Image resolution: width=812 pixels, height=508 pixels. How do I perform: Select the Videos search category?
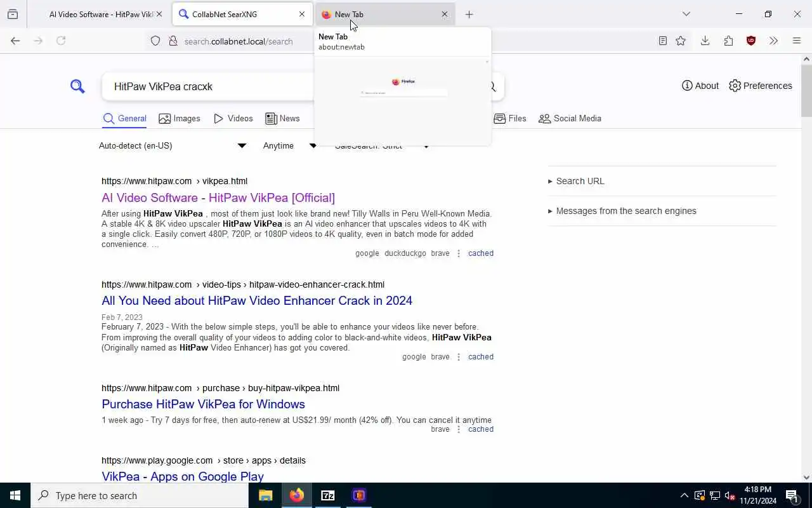(x=233, y=118)
